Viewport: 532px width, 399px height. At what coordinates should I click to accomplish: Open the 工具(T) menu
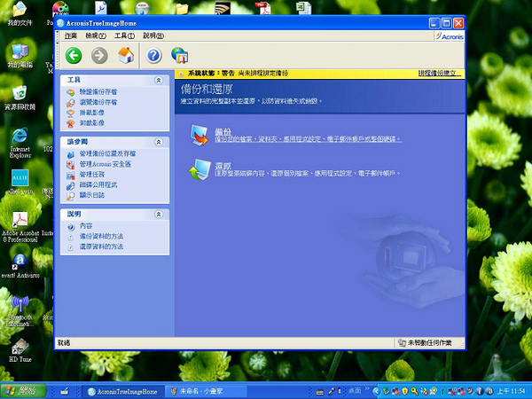pos(124,35)
